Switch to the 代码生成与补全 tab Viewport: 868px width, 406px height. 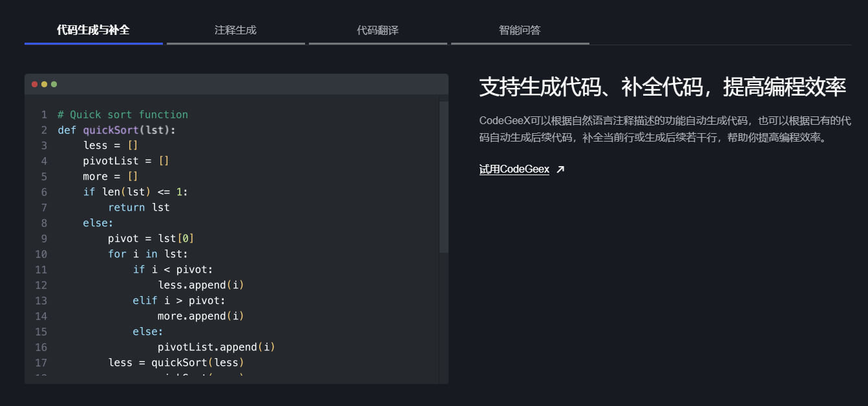point(93,30)
